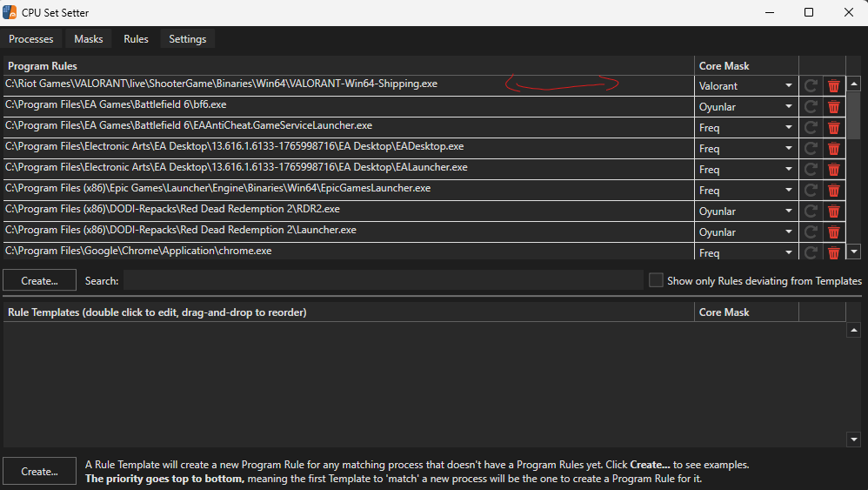Click Rule Templates scrollbar down arrow
This screenshot has width=868, height=490.
coord(853,440)
